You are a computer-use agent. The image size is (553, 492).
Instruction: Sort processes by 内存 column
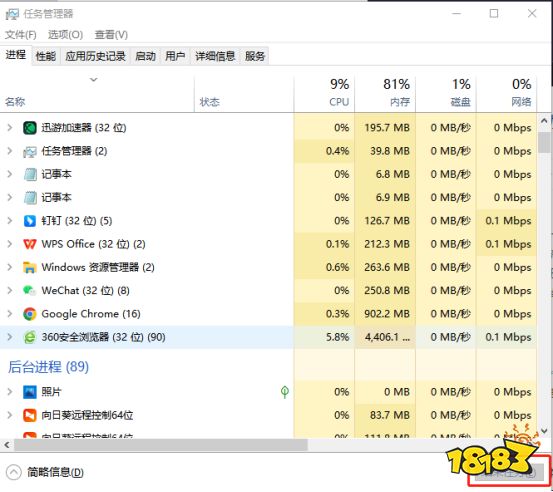[385, 93]
